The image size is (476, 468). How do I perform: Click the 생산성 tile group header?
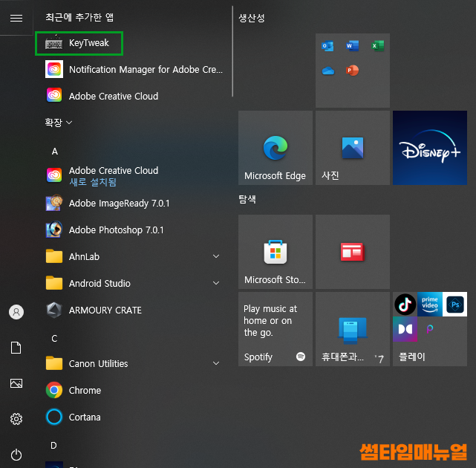tap(252, 18)
